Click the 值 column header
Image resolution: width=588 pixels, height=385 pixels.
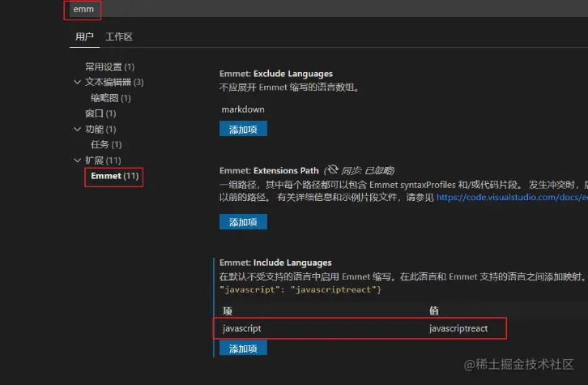click(434, 310)
